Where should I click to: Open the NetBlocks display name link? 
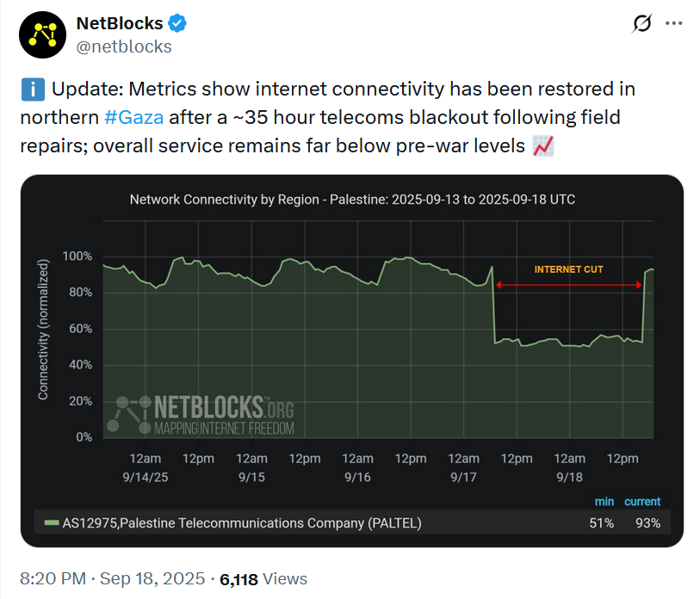click(x=119, y=23)
